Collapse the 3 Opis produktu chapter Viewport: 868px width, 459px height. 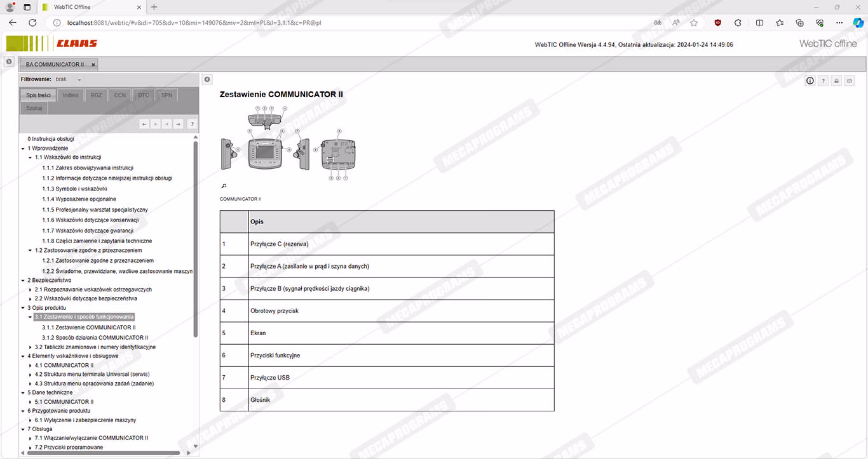click(23, 308)
